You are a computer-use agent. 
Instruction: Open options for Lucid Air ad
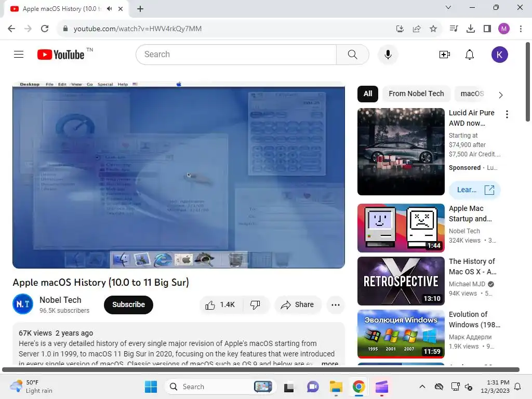(x=507, y=114)
